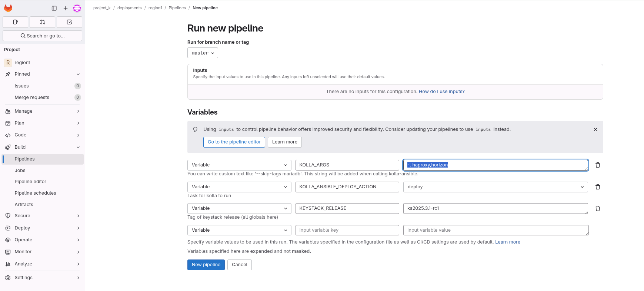Screen dimensions: 644x291
Task: Click the Input variable key field
Action: (347, 230)
